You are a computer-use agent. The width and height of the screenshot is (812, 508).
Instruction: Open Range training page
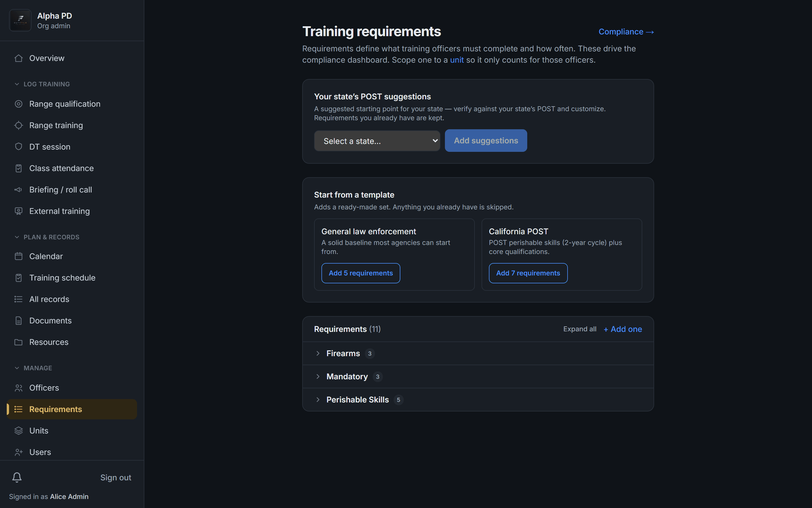click(72, 125)
